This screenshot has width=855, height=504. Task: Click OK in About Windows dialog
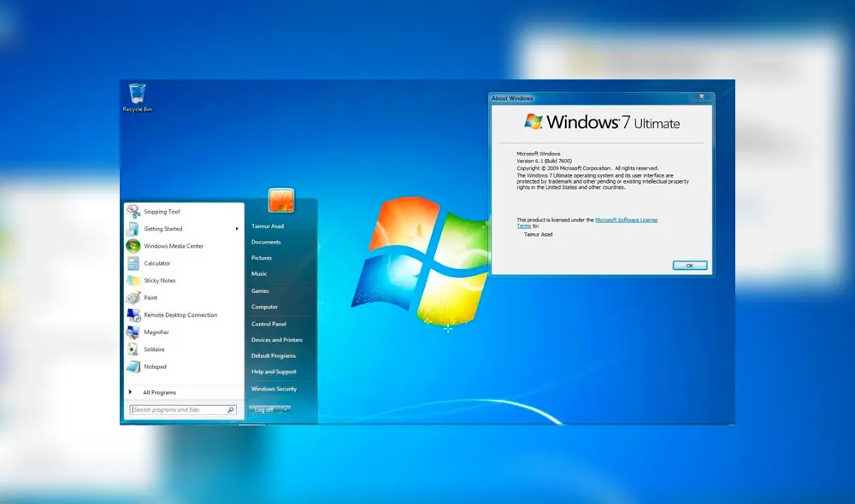coord(690,266)
